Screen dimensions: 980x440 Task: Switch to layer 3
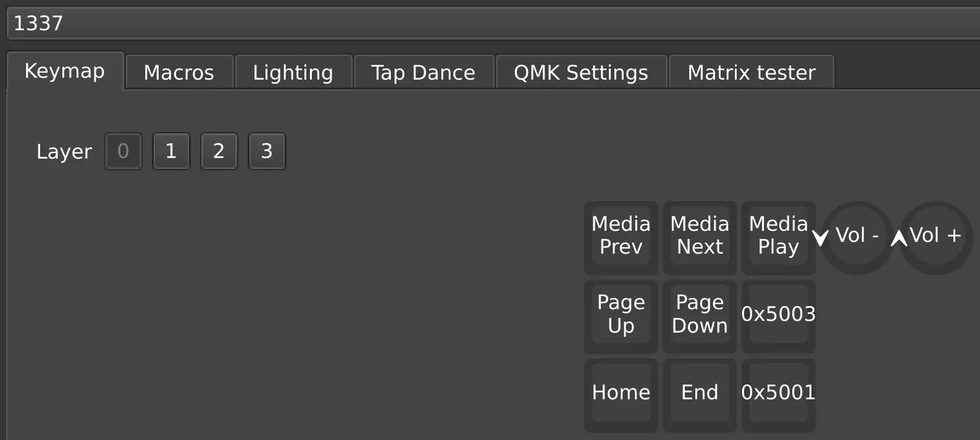tap(267, 151)
